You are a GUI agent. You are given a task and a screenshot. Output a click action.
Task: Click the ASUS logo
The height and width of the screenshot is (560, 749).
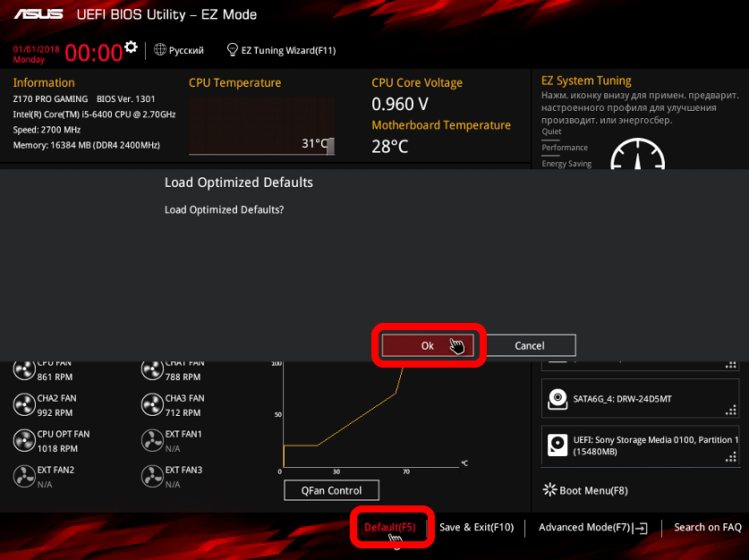click(x=38, y=14)
